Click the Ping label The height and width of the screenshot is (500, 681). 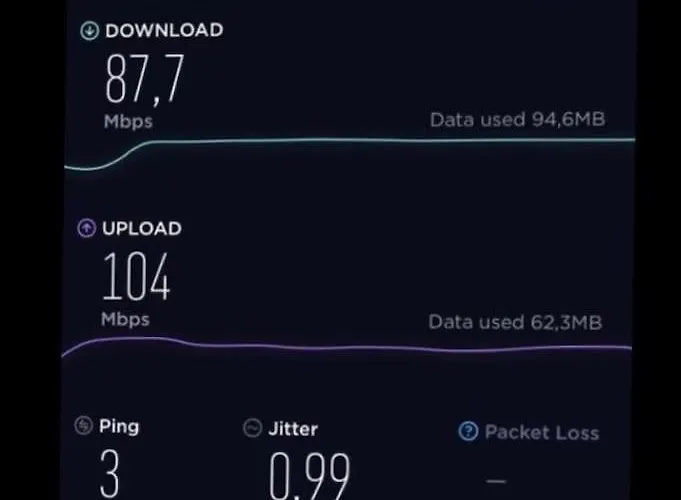click(x=119, y=427)
